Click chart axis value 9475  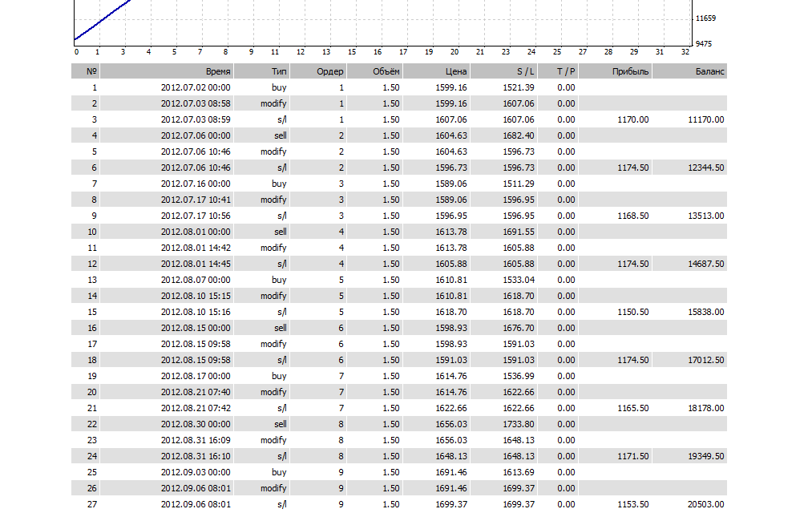click(x=704, y=44)
